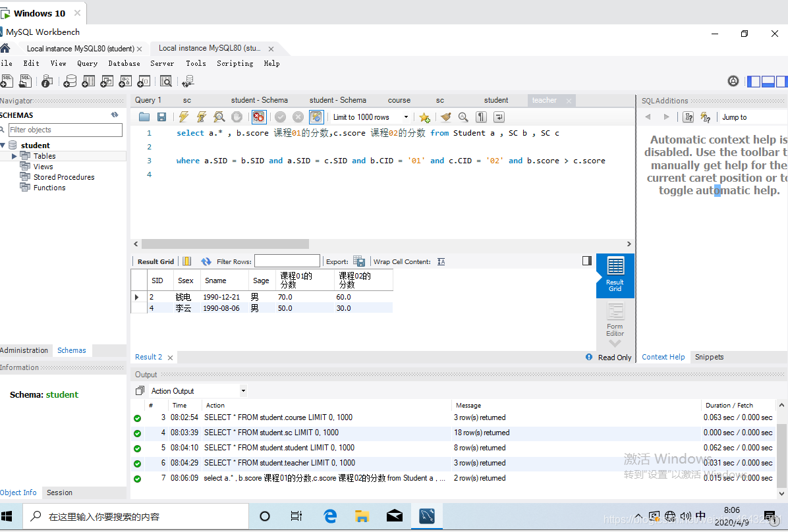Save snippet with the star icon
The image size is (788, 532).
coord(425,117)
